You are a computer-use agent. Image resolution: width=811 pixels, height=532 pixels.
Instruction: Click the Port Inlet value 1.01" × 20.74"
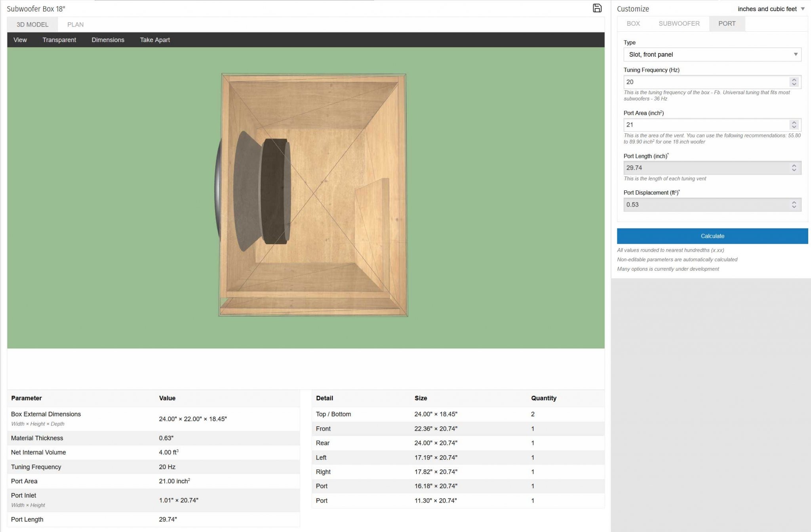coord(179,500)
